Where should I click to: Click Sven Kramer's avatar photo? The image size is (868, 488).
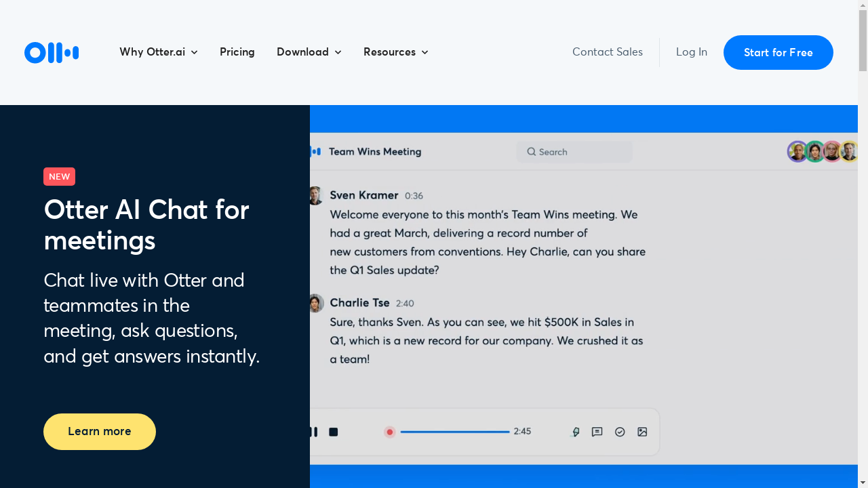tap(315, 196)
